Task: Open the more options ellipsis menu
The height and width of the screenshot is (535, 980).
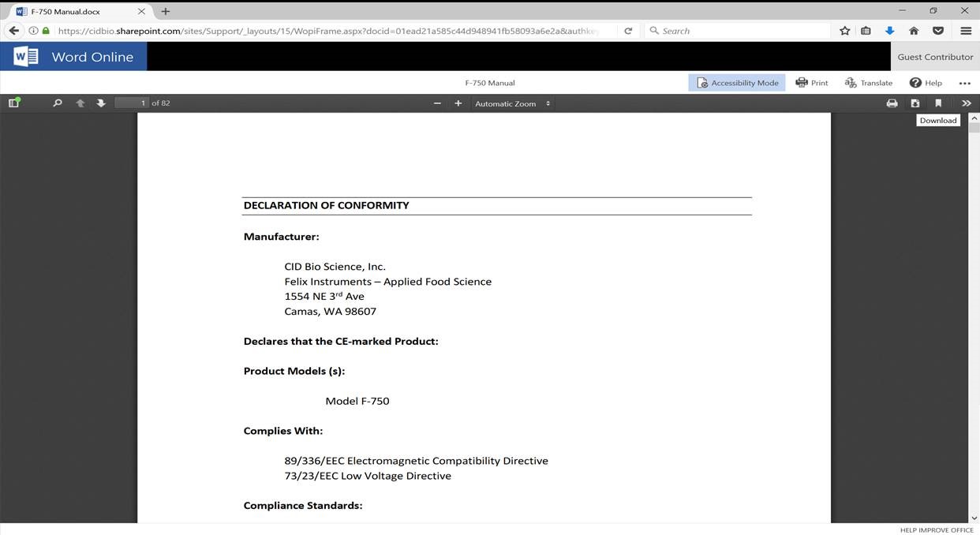Action: pyautogui.click(x=964, y=83)
